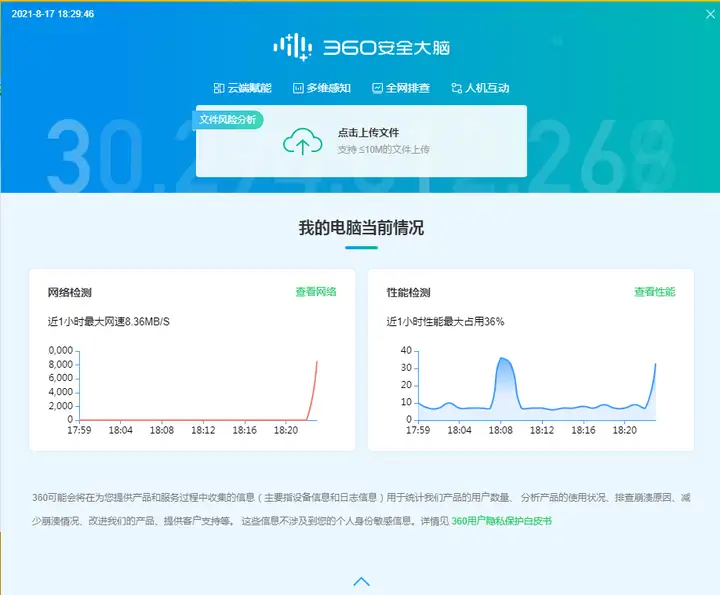Click the 人机互动 icon
This screenshot has width=720, height=595.
click(456, 88)
